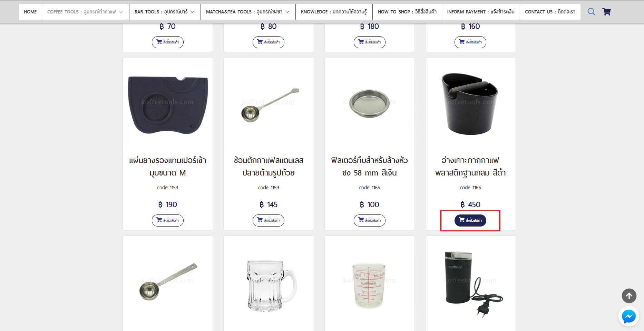Open the shopping cart icon in header
The height and width of the screenshot is (331, 644).
pyautogui.click(x=606, y=12)
